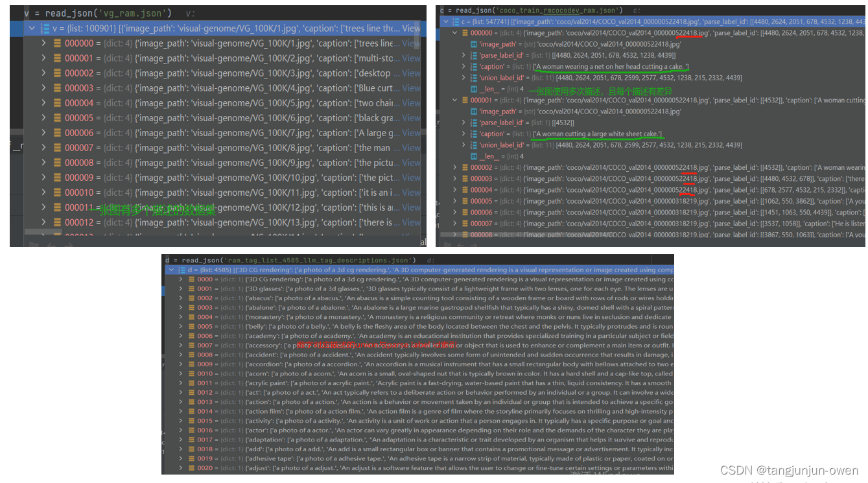Image resolution: width=868 pixels, height=483 pixels.
Task: Expand row 000000 in vg_ram panel
Action: coord(43,43)
